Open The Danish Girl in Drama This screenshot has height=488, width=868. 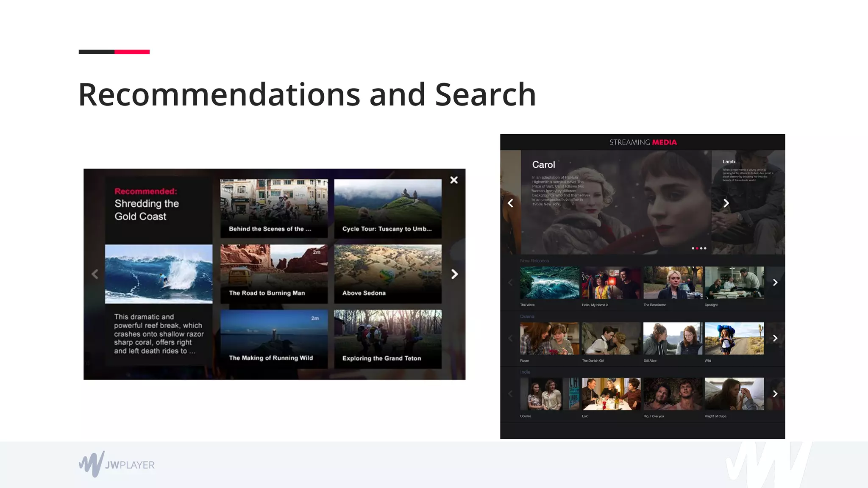tap(611, 338)
